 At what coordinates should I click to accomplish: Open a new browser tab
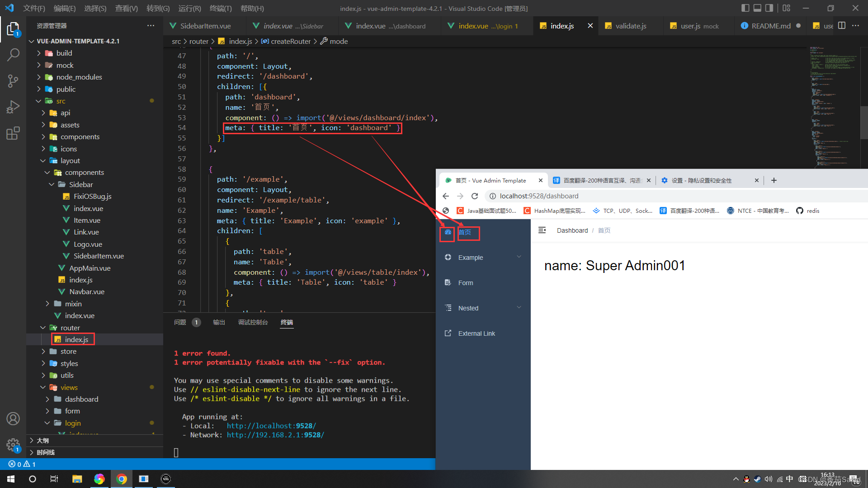[x=774, y=180]
